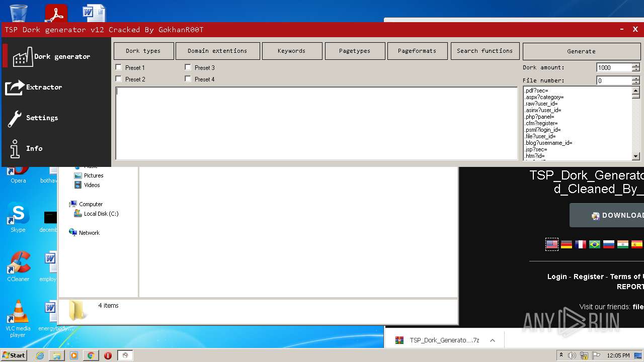Open the Windows Start menu
644x362 pixels.
click(14, 355)
